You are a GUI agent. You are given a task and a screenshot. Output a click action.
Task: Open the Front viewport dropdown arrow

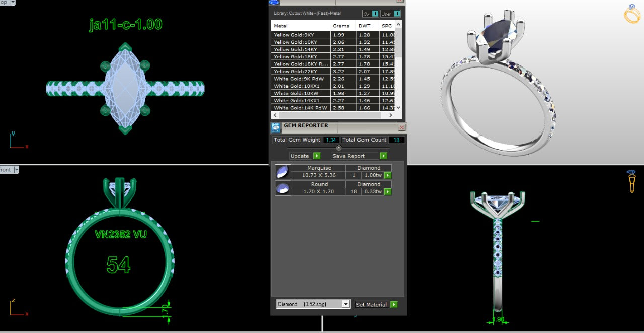(x=16, y=170)
